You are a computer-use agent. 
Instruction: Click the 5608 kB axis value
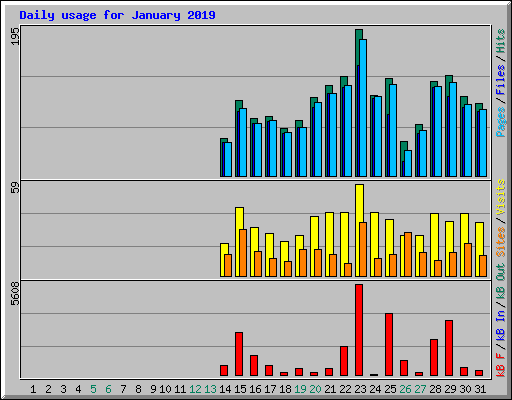coord(15,294)
